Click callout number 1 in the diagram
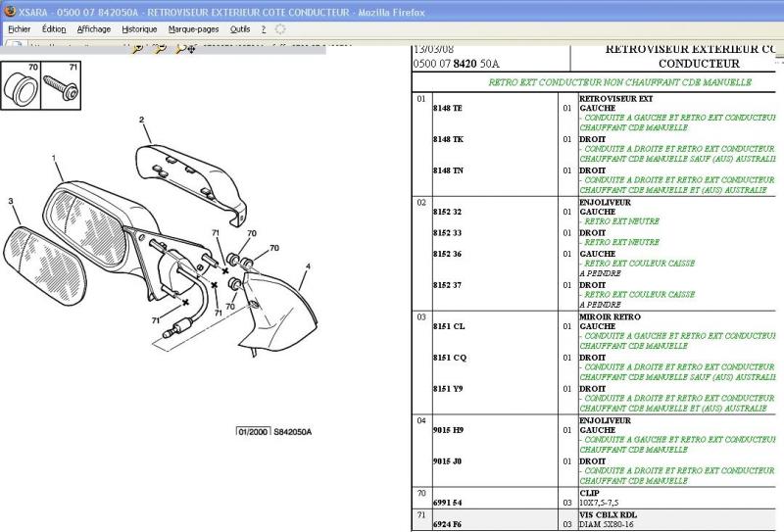The width and height of the screenshot is (784, 532). [54, 158]
